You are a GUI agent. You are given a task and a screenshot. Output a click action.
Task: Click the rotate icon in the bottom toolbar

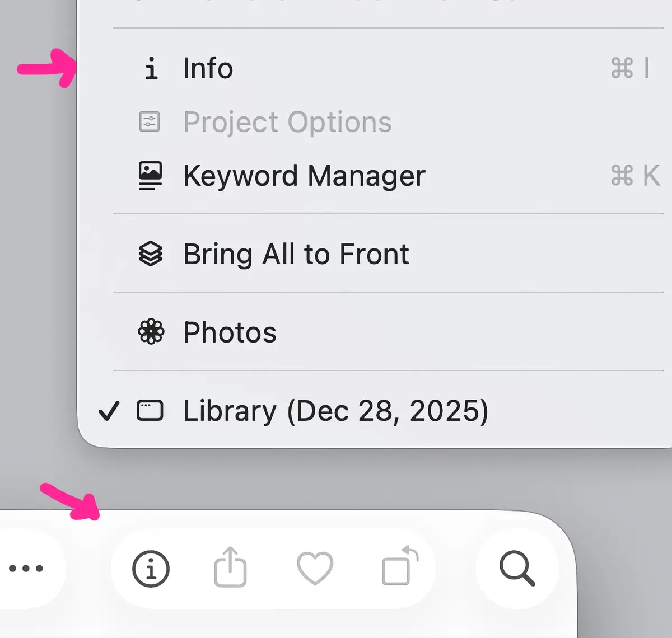pos(399,568)
